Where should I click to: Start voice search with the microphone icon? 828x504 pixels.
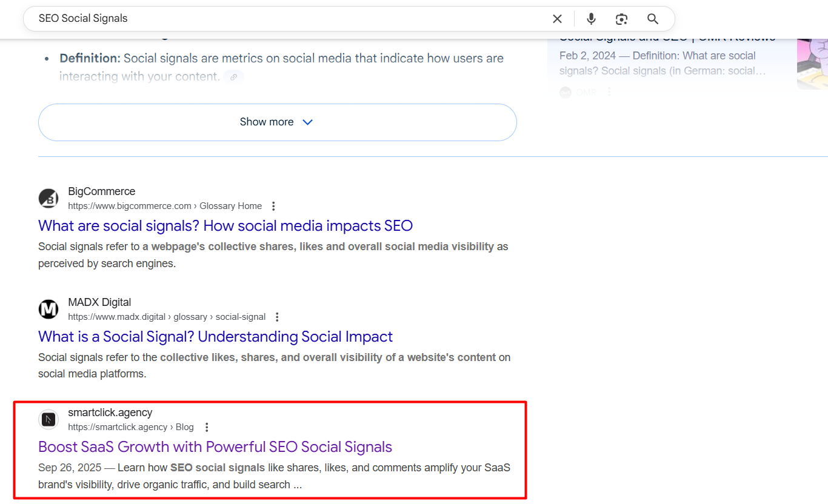591,19
